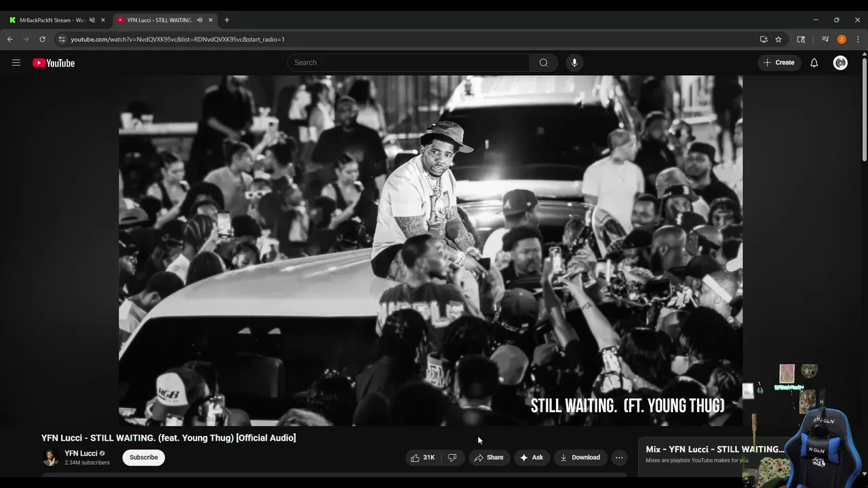View site information icon in address bar
The image size is (868, 488).
(x=62, y=39)
